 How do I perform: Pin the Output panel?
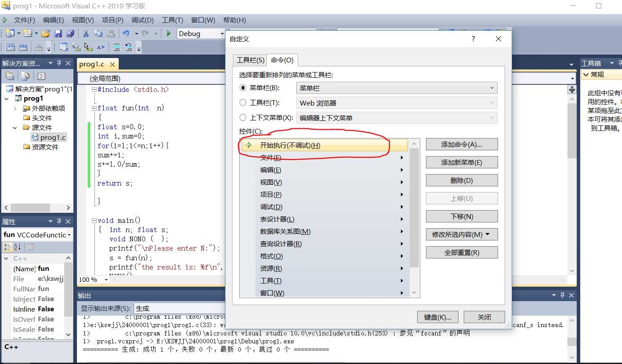(562, 295)
